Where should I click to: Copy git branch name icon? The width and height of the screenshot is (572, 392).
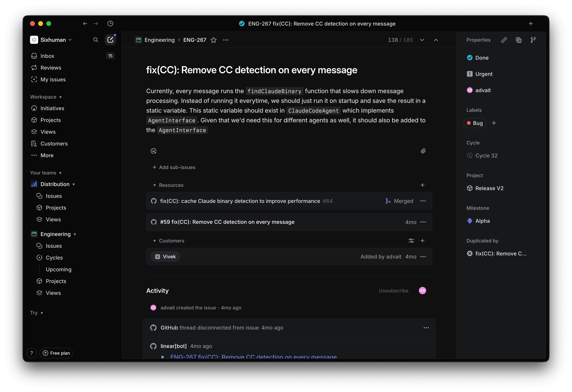tap(533, 40)
